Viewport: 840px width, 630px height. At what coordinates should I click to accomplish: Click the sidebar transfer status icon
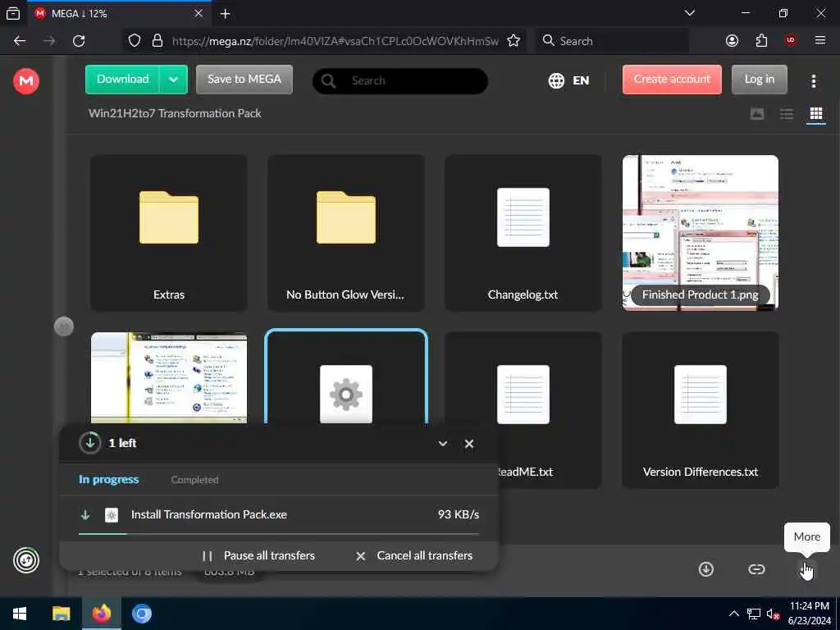25,560
